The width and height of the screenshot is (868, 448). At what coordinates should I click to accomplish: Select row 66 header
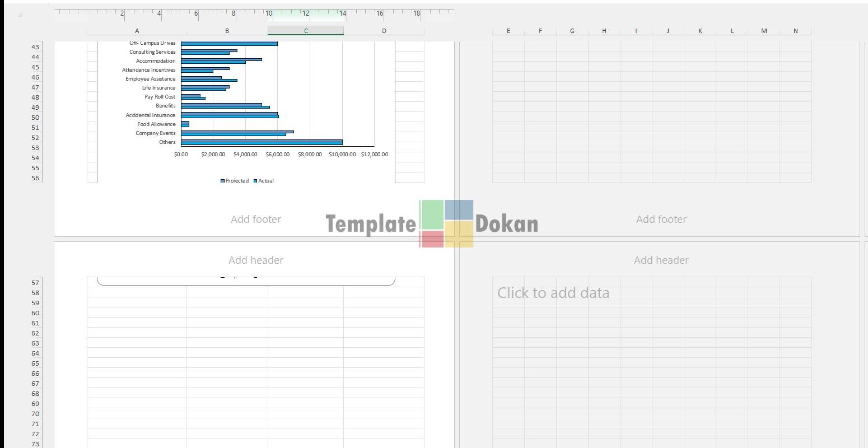point(36,374)
